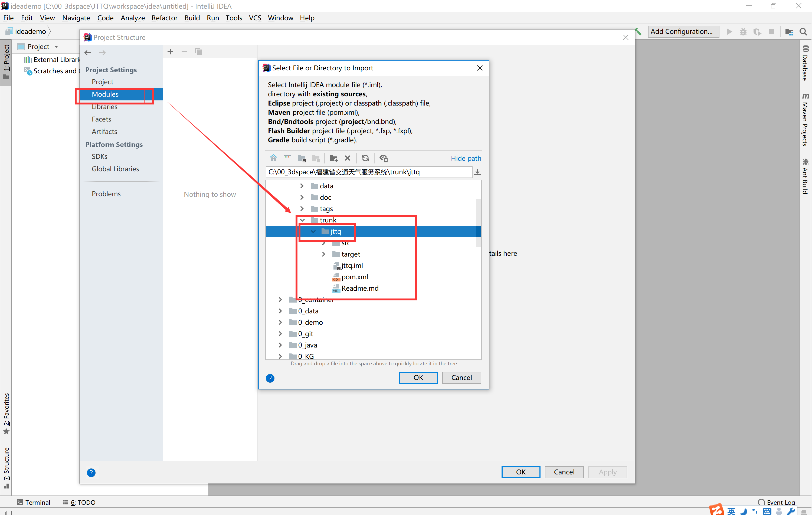Expand the target folder node
Viewport: 812px width, 515px height.
(324, 254)
